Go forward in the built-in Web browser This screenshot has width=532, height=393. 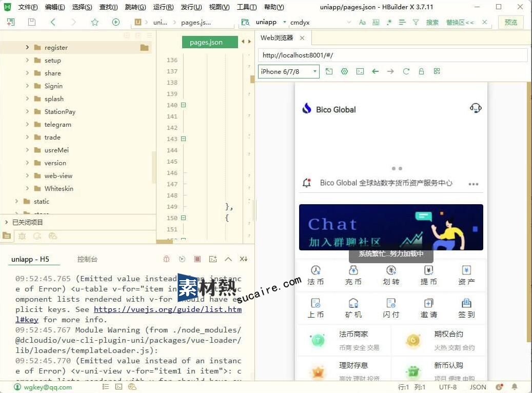point(390,71)
